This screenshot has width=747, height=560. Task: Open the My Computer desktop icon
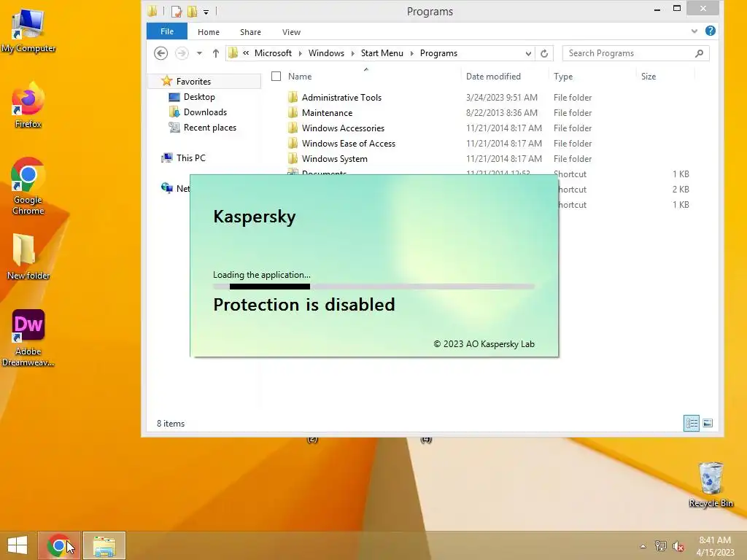pyautogui.click(x=28, y=29)
